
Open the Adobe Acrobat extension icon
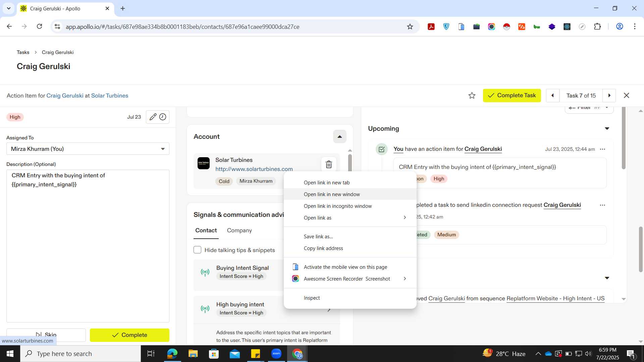point(431,26)
